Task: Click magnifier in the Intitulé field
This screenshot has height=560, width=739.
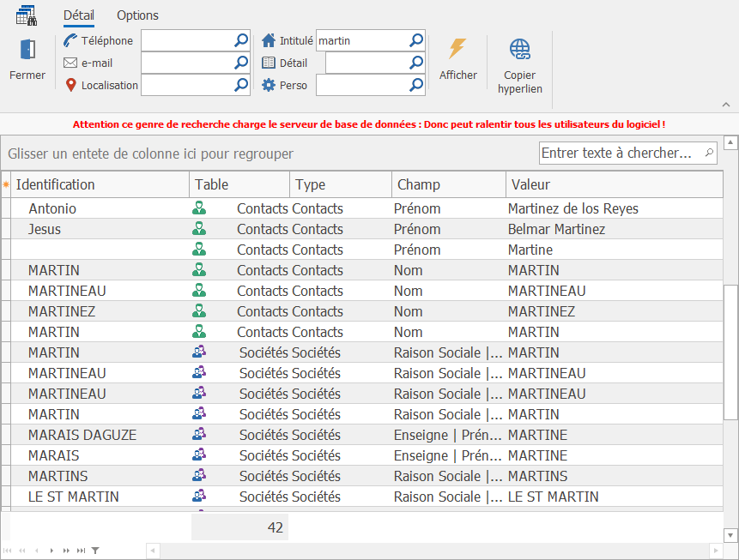Action: (416, 40)
